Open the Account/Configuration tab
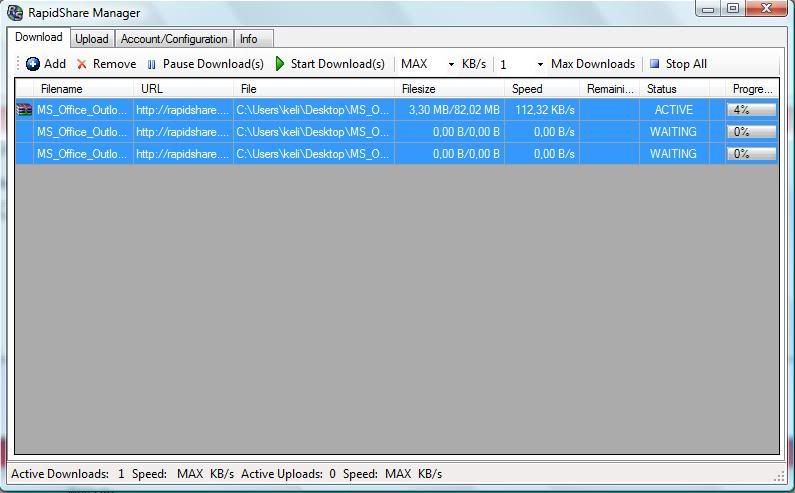 coord(174,39)
